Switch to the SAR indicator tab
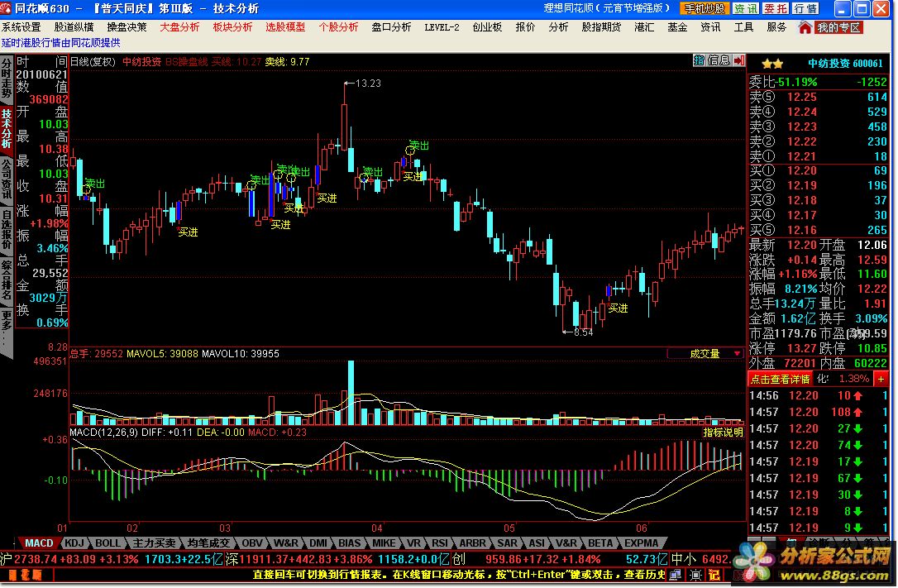The image size is (898, 588). 507,543
